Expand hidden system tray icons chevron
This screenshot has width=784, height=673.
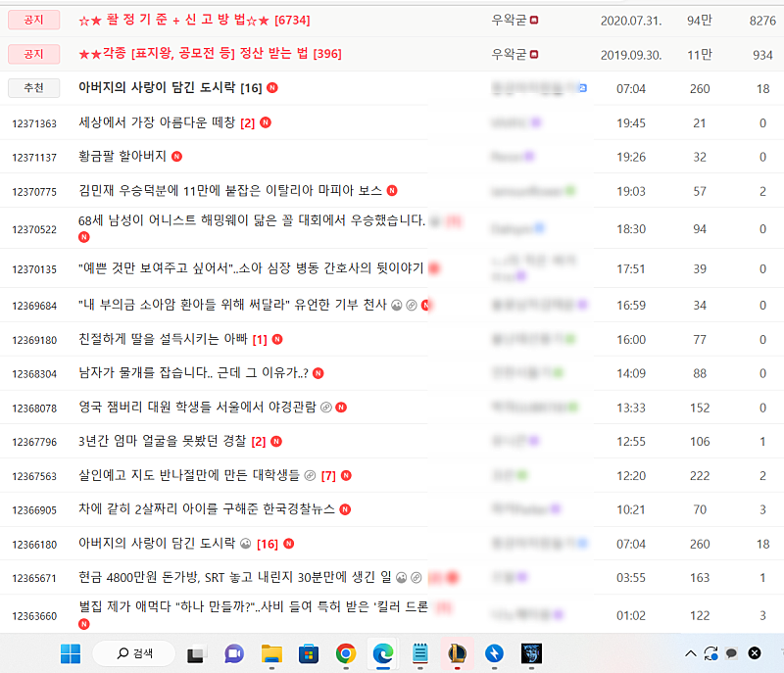690,653
